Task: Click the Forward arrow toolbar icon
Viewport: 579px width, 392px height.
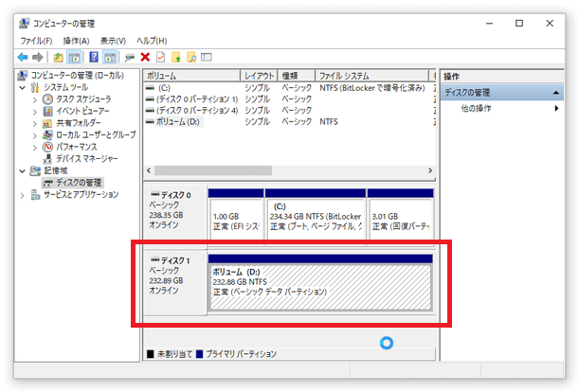Action: 39,57
